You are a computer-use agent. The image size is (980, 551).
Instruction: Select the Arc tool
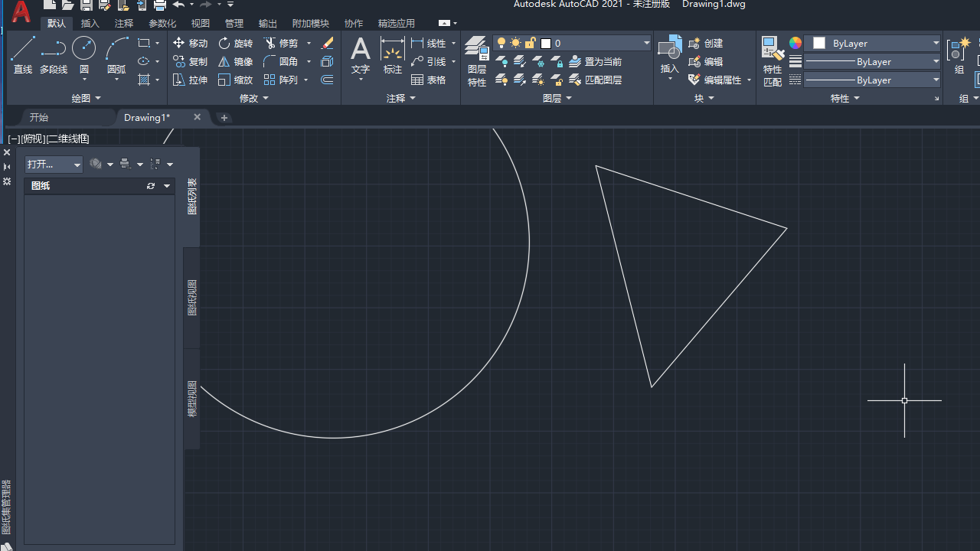[x=116, y=48]
